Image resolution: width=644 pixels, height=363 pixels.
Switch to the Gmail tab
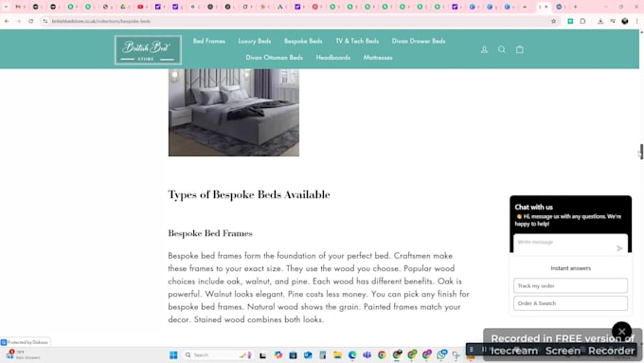click(19, 7)
